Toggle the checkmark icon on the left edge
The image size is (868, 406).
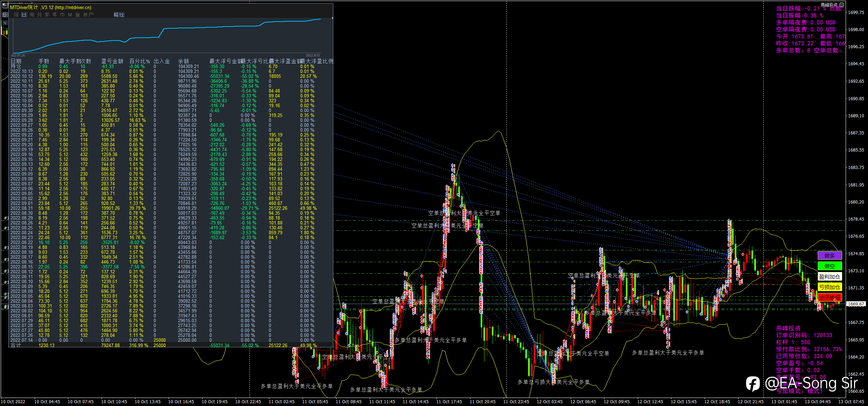(x=5, y=23)
